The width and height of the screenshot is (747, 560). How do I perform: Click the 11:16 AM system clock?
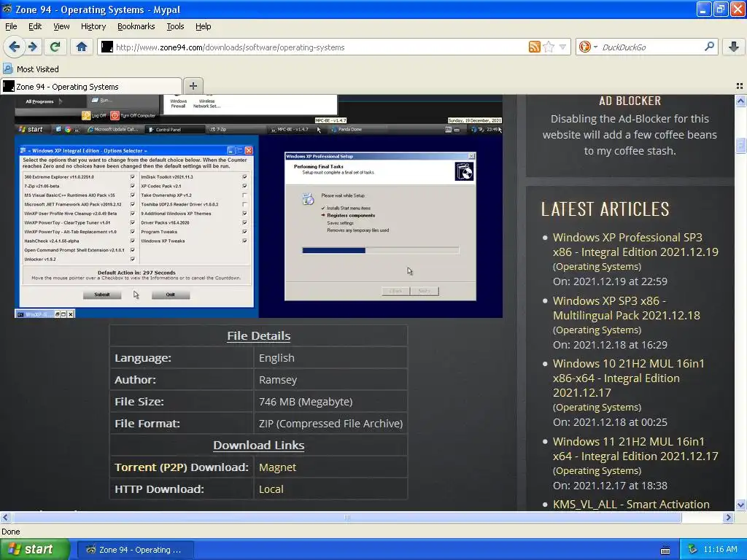click(720, 549)
